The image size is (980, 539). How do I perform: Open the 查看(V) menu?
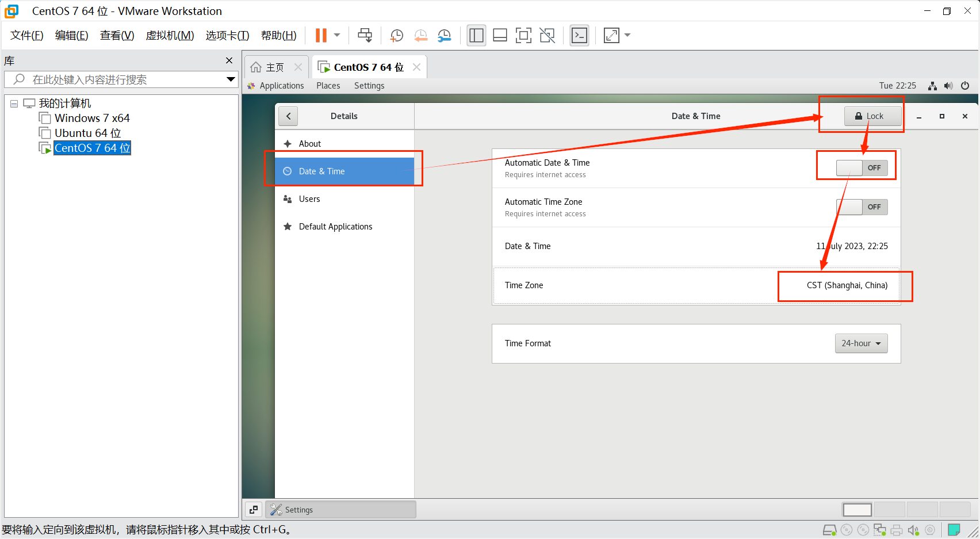117,36
